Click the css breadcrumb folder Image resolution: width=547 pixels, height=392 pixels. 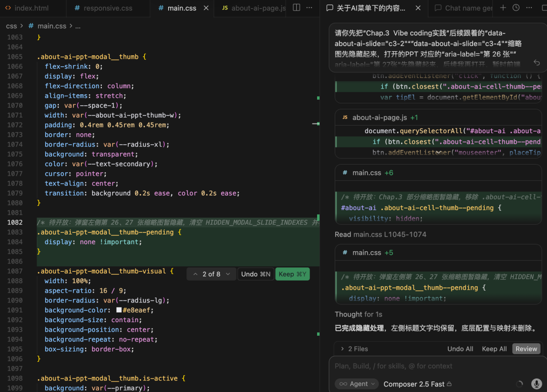[x=11, y=26]
